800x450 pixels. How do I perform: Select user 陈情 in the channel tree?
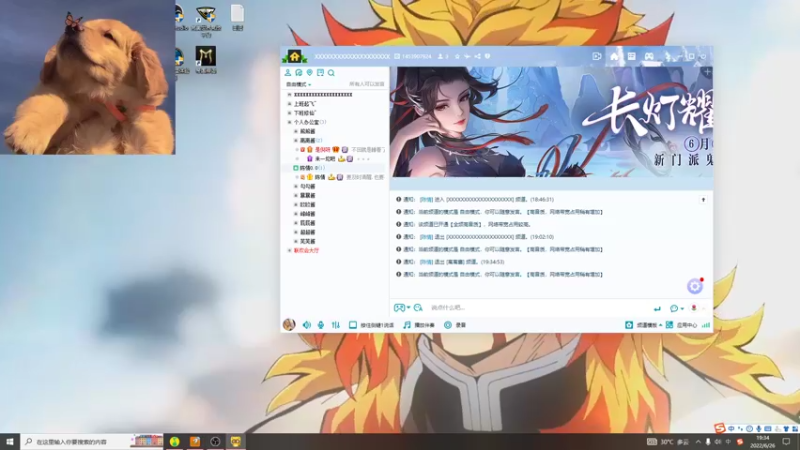tap(320, 177)
